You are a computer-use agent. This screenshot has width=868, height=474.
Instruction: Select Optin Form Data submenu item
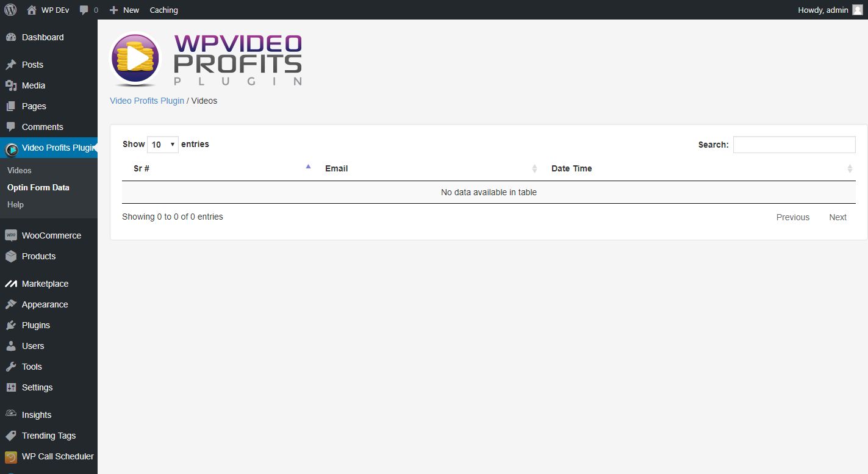(38, 187)
